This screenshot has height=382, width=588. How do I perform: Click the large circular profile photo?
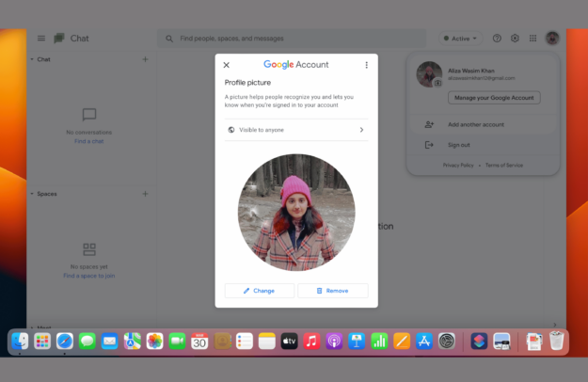coord(296,213)
